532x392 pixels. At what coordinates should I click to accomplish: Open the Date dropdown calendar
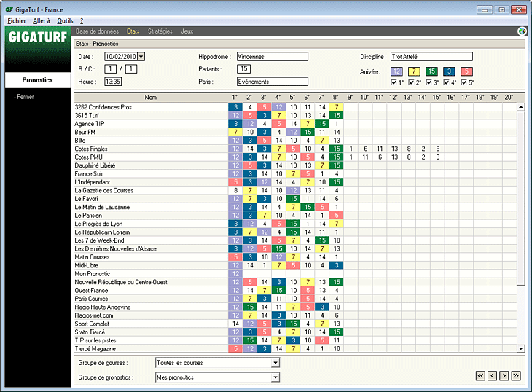(141, 57)
